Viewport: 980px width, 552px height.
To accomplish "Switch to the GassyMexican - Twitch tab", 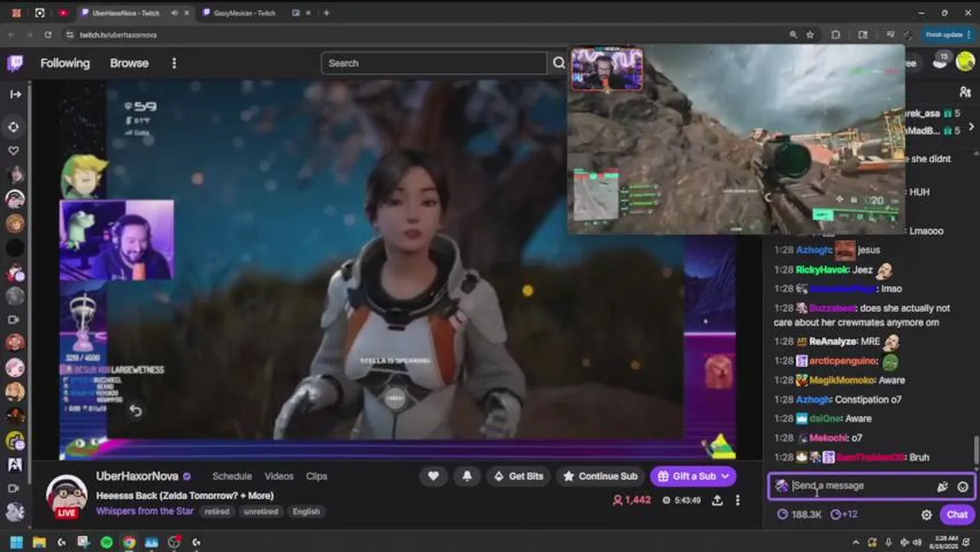I will pos(244,13).
